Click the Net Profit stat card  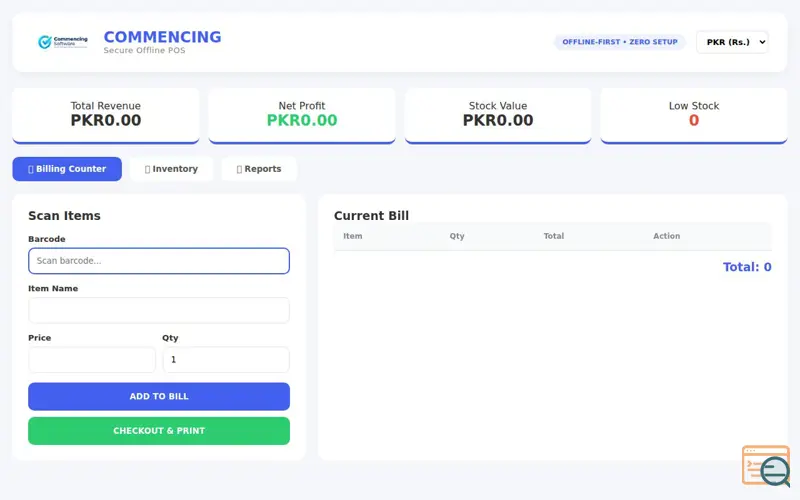tap(302, 116)
